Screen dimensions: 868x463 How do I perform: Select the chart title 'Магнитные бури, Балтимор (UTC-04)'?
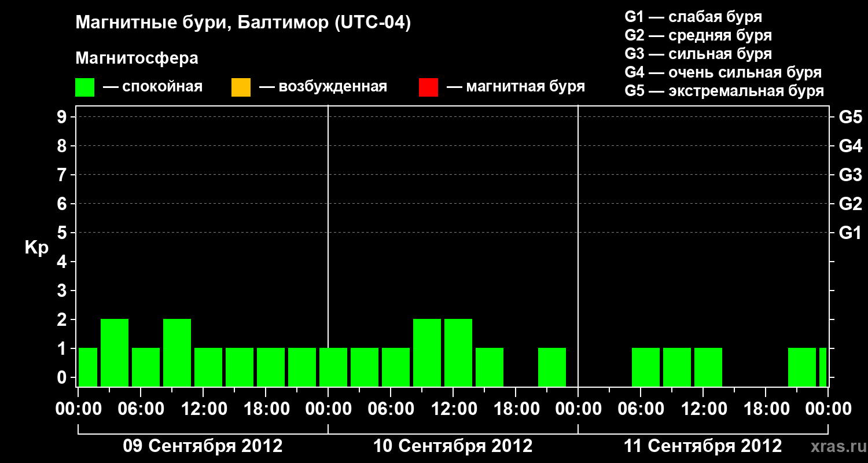[243, 24]
